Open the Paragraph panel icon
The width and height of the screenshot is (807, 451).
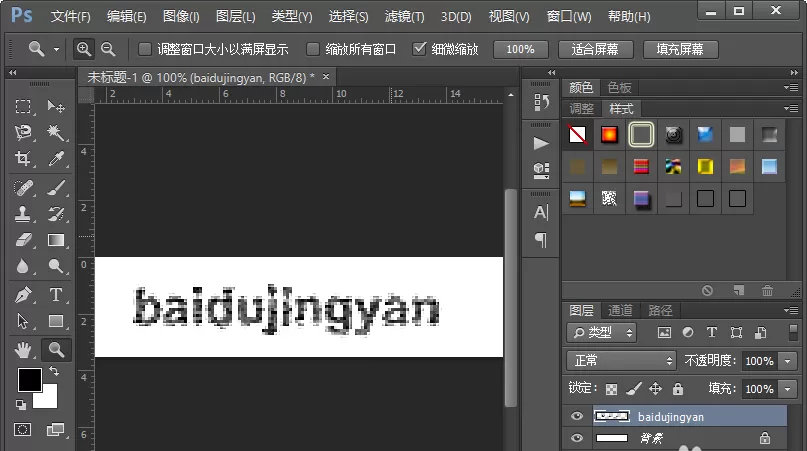pos(541,239)
